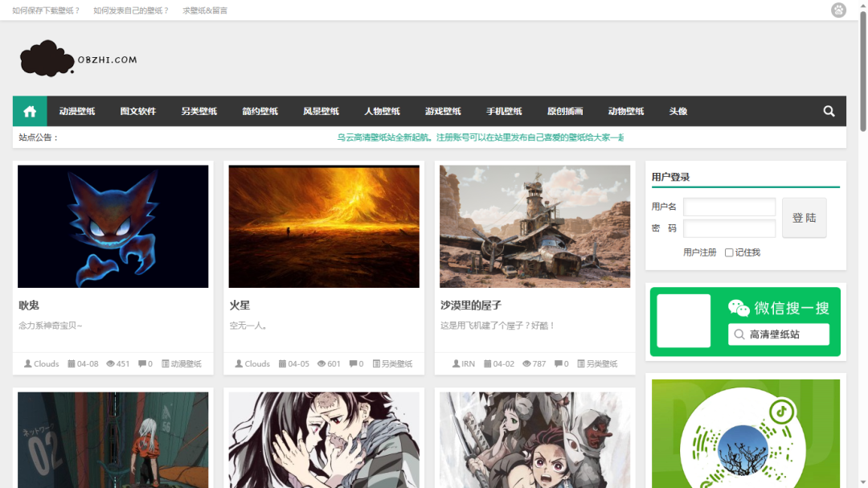Screen dimensions: 868x488
Task: Open the 原创插画 navigation menu
Action: [565, 111]
